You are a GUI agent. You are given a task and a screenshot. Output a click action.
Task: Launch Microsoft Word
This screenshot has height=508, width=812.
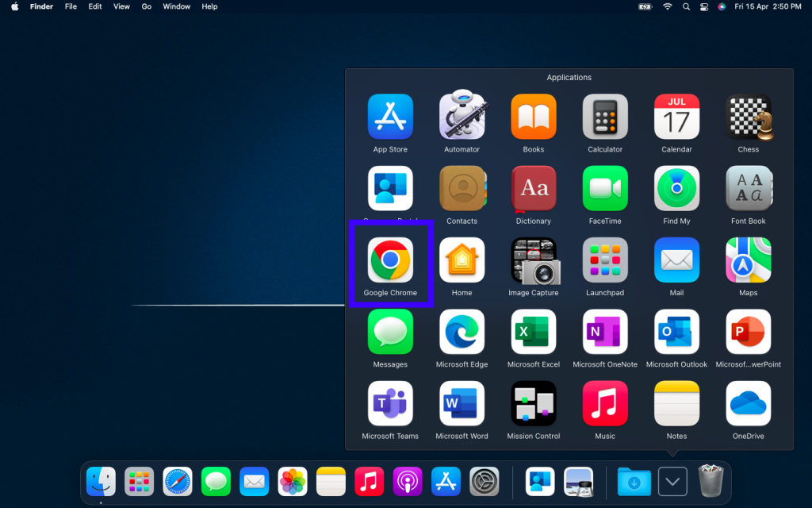[x=462, y=403]
